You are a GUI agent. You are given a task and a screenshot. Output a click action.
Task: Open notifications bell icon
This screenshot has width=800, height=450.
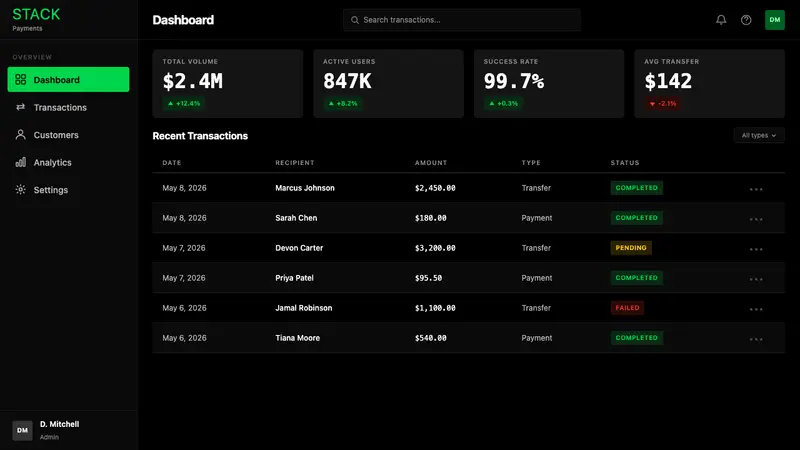click(721, 20)
